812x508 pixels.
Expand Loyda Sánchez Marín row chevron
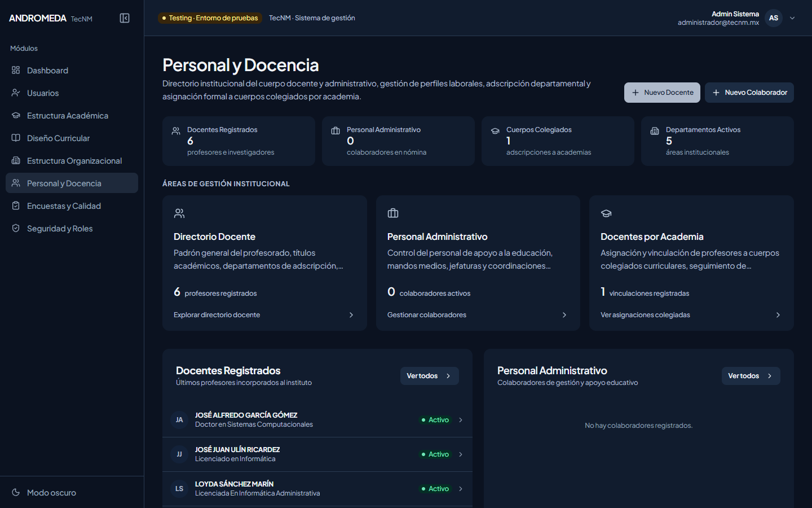click(x=461, y=489)
